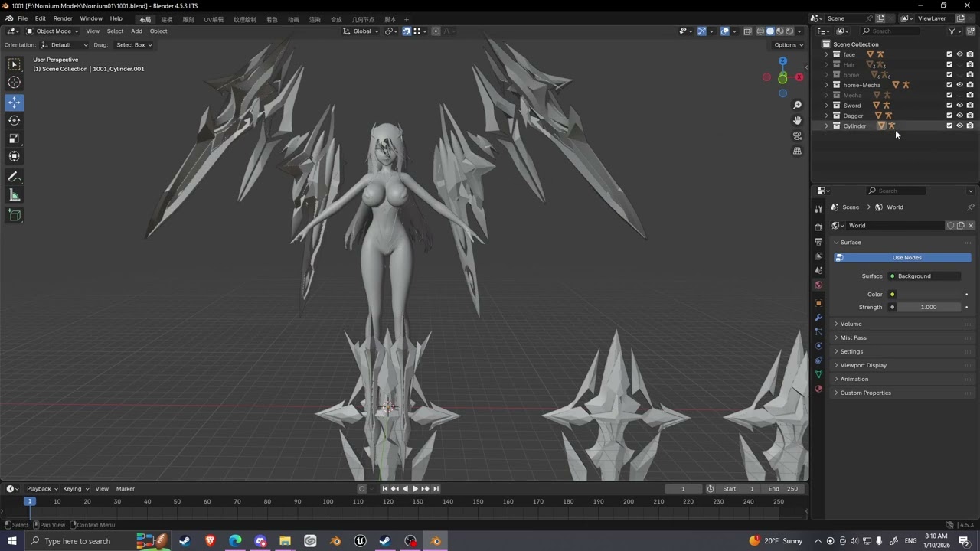Open the Object properties tab
Screen dimensions: 980x551
click(x=818, y=303)
